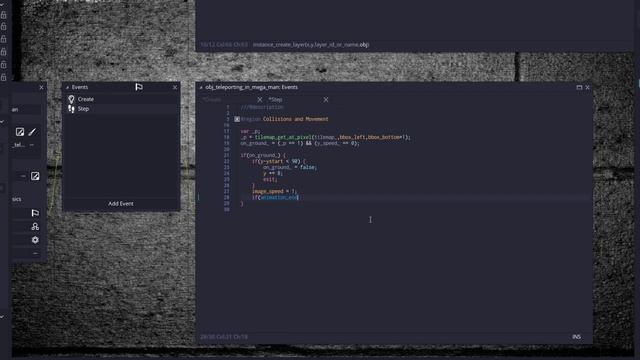Click the Step event footprints icon

coord(71,109)
